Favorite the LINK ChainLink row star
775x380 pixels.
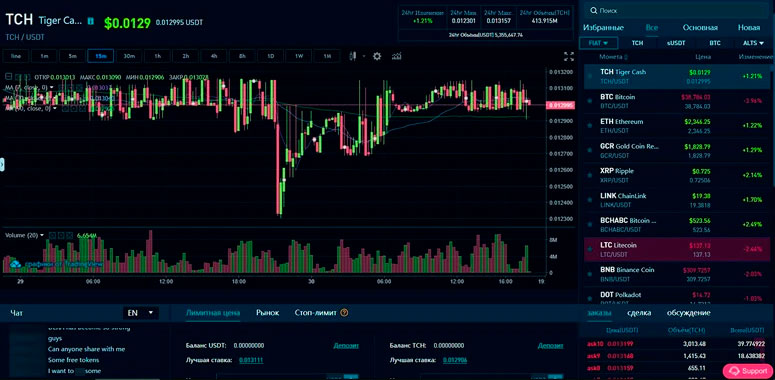click(590, 200)
